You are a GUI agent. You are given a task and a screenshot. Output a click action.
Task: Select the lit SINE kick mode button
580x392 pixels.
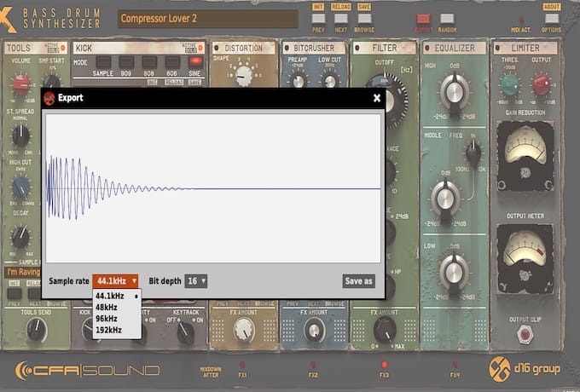pos(195,62)
